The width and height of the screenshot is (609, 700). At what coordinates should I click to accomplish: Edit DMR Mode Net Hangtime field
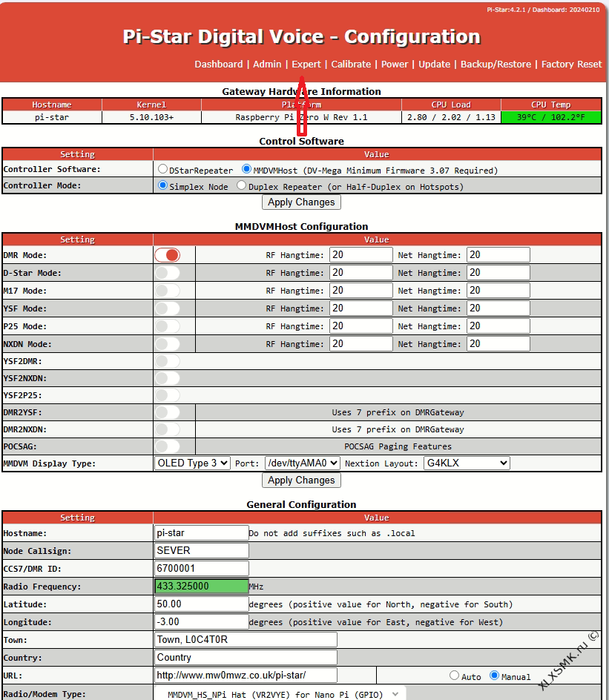point(498,255)
